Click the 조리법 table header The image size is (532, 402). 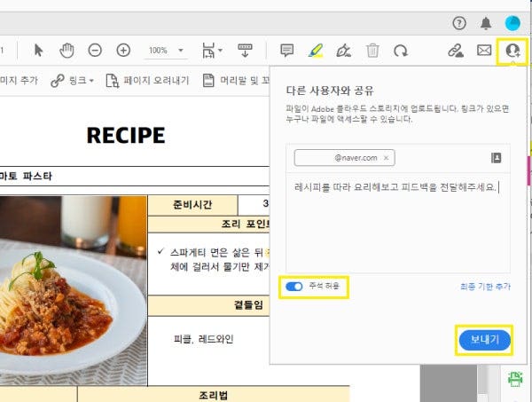[214, 395]
